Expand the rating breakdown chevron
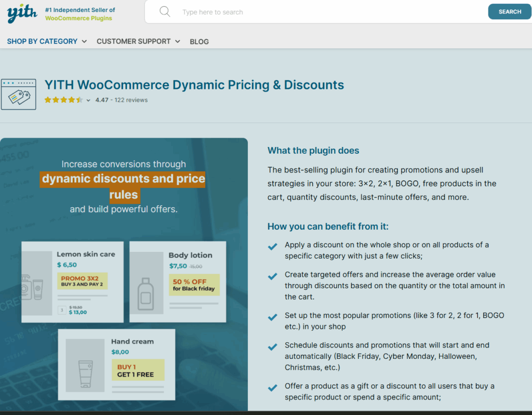This screenshot has height=415, width=532. [88, 100]
